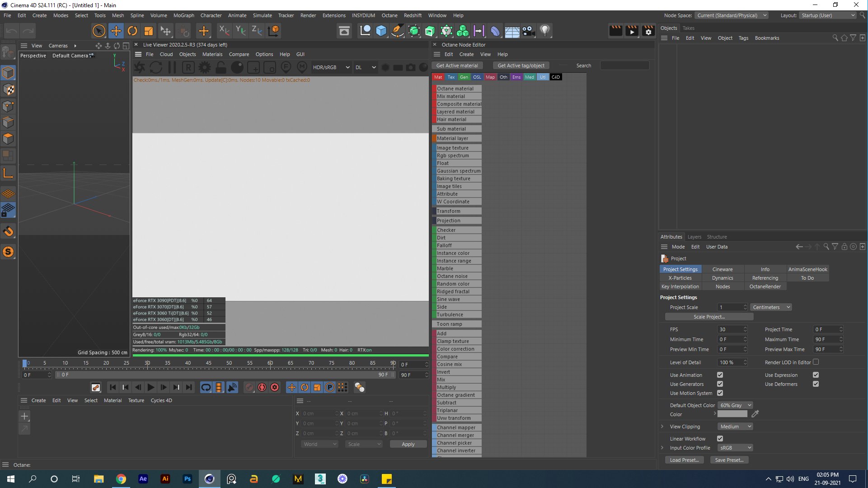Add a Cube primitive from toolbar
Image resolution: width=868 pixels, height=488 pixels.
click(x=381, y=31)
